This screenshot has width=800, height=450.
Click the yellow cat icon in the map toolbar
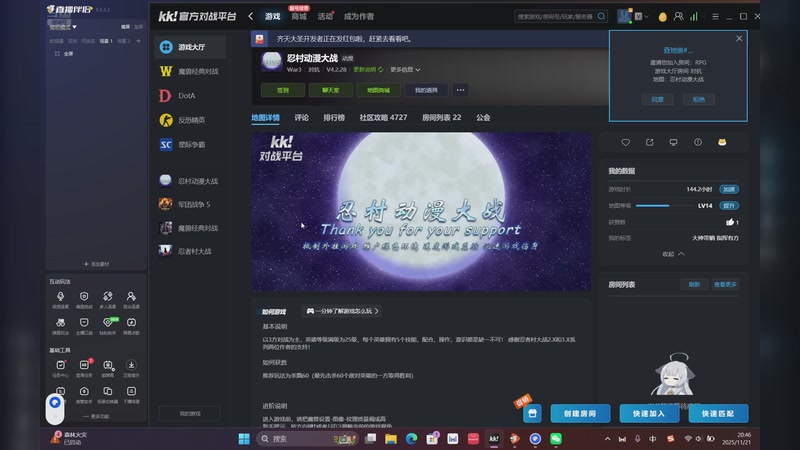click(722, 142)
